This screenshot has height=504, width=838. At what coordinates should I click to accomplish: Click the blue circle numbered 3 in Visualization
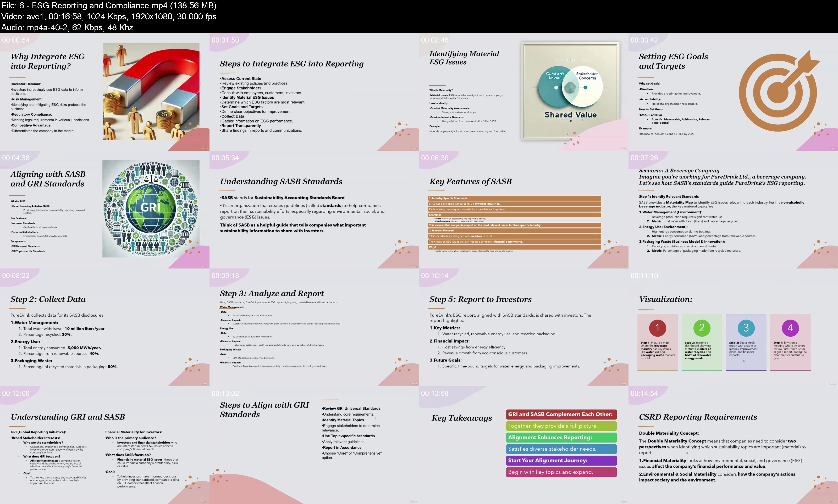pos(746,328)
